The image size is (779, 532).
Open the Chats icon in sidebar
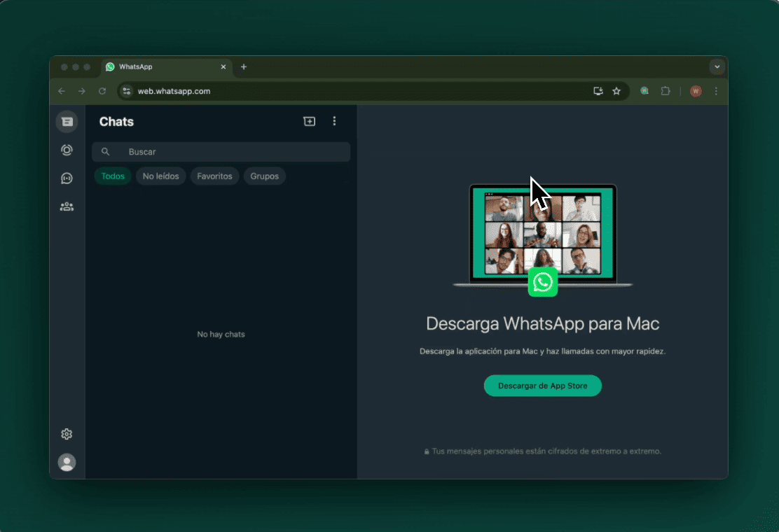(67, 122)
